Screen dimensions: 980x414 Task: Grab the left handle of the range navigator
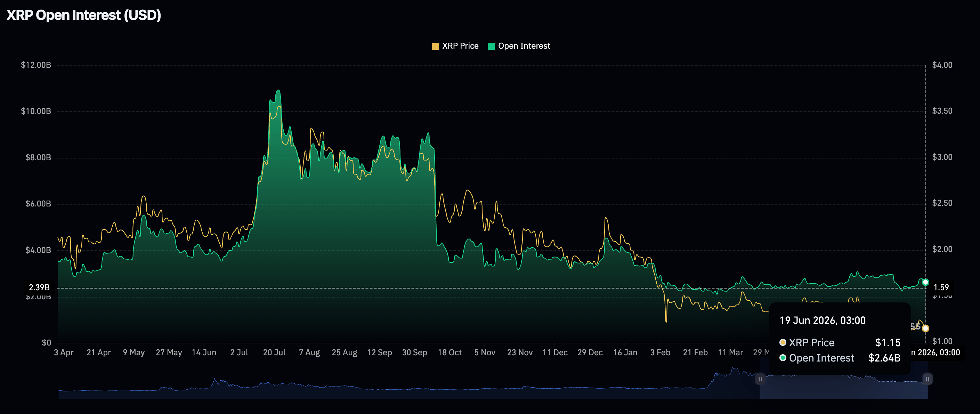point(760,379)
